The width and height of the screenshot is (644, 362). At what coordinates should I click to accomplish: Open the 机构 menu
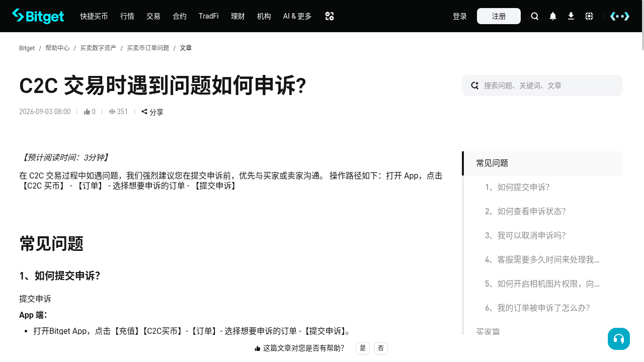264,16
